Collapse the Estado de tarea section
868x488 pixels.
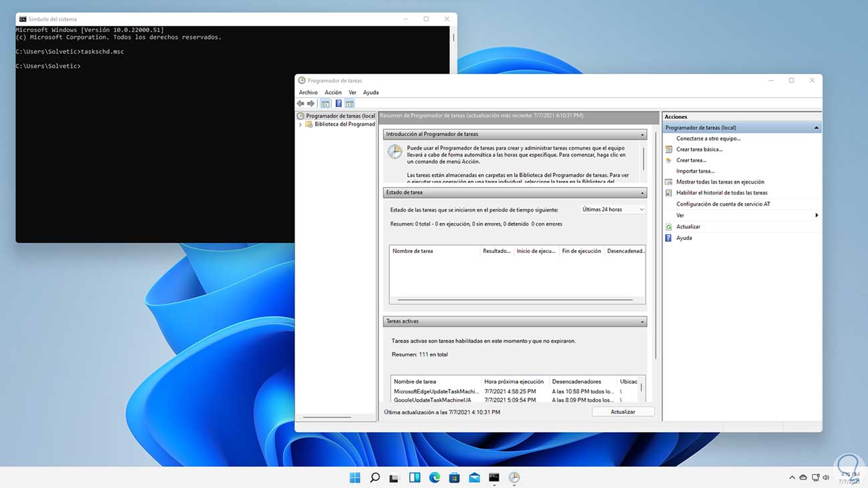coord(642,193)
